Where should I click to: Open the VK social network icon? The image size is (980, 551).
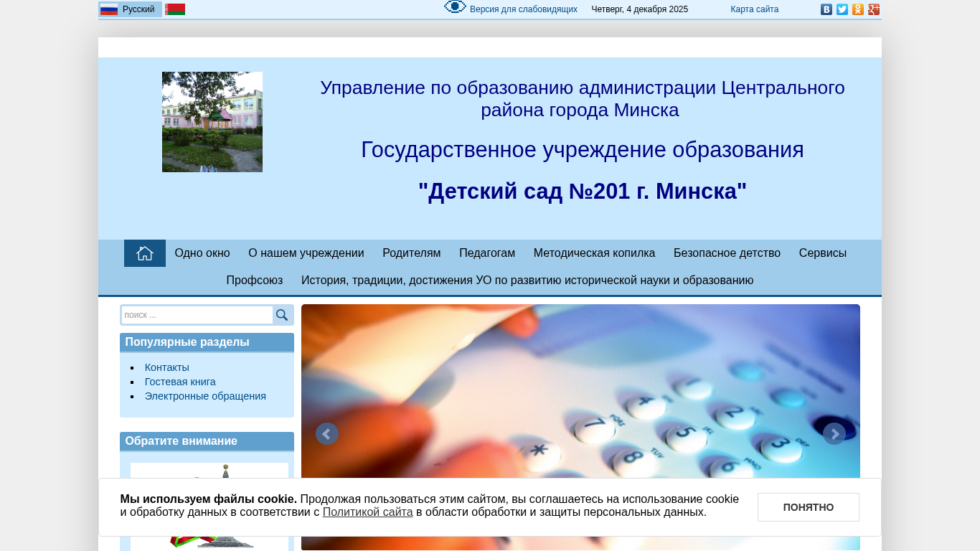pyautogui.click(x=826, y=9)
